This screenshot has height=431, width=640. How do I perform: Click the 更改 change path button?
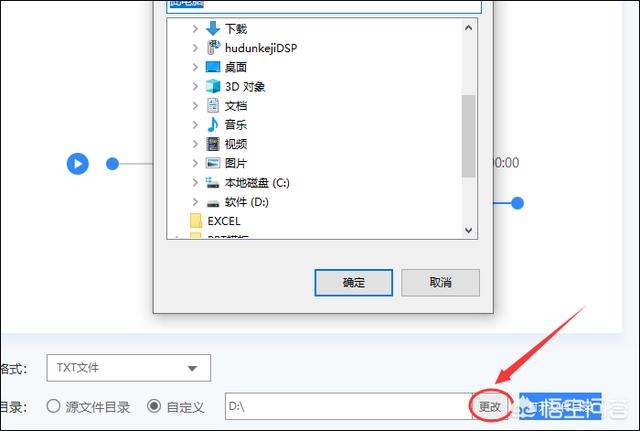click(x=490, y=406)
